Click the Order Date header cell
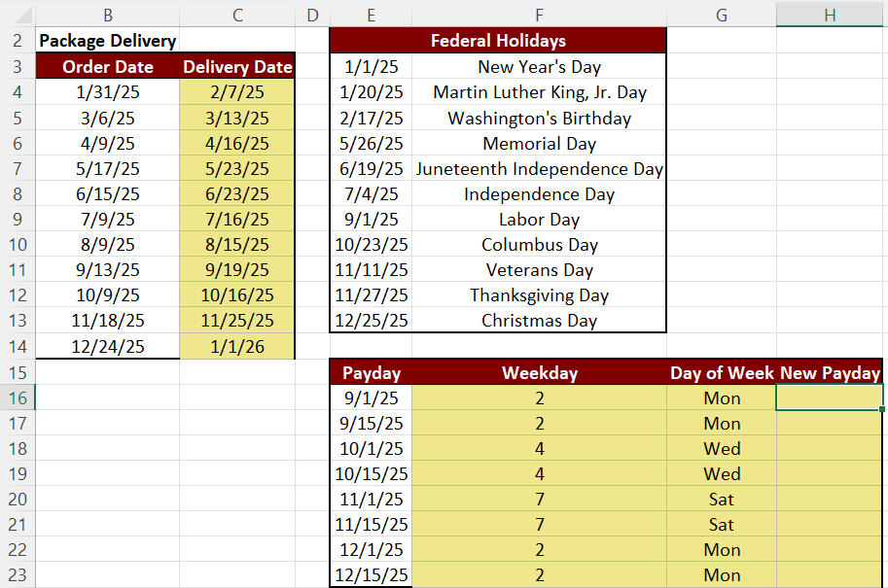 (x=107, y=66)
